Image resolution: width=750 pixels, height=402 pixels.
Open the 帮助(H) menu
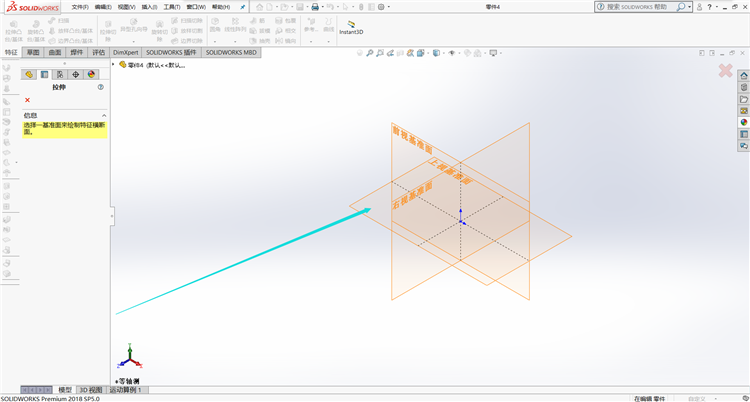221,7
